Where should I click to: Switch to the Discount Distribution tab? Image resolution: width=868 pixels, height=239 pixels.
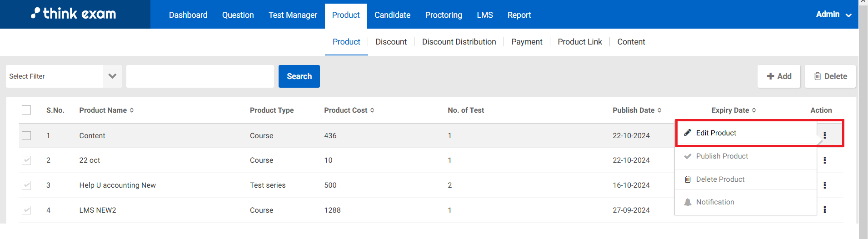pos(459,42)
